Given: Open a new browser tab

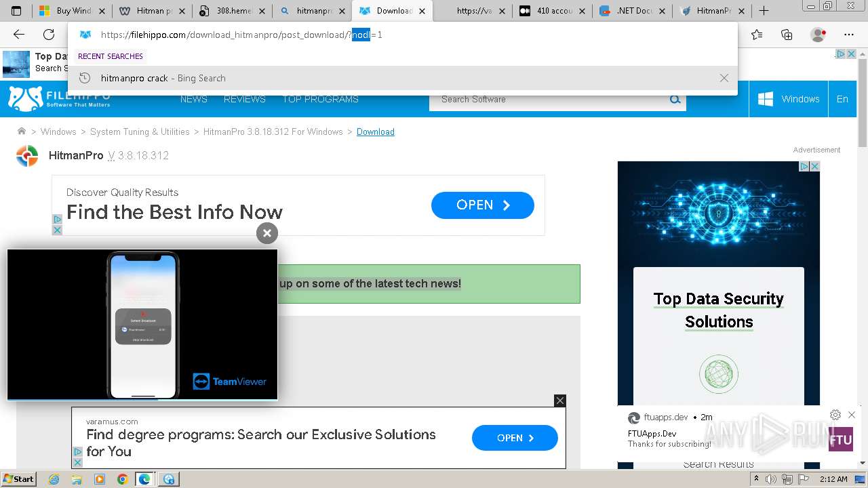Looking at the screenshot, I should pyautogui.click(x=764, y=11).
